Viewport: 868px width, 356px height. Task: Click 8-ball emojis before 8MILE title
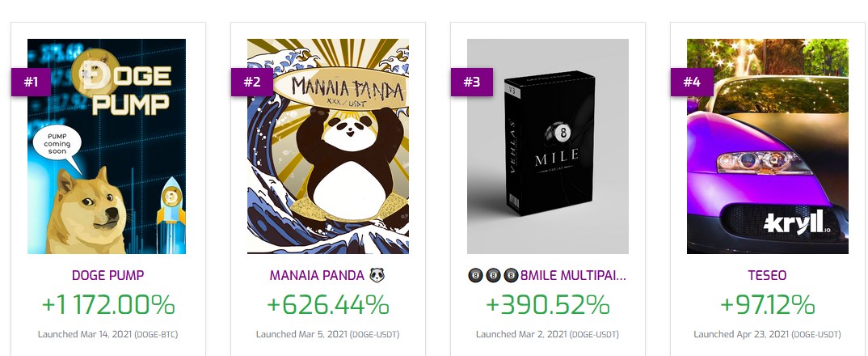pos(493,275)
